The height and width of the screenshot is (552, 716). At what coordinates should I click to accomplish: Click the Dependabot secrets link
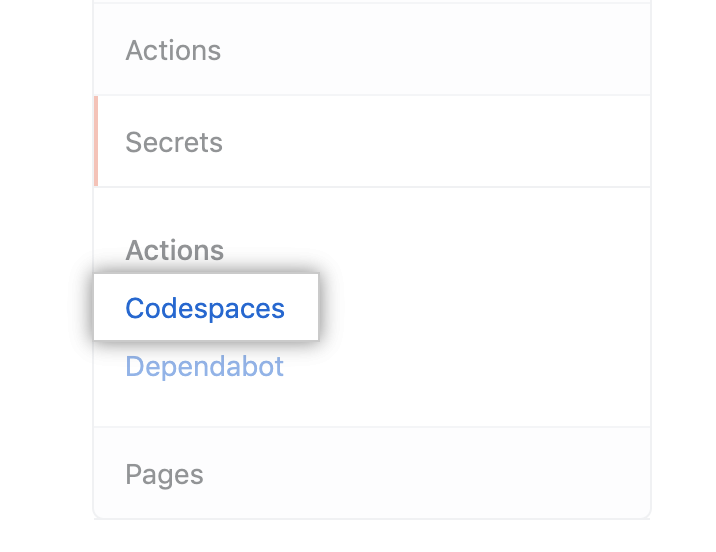click(x=205, y=367)
